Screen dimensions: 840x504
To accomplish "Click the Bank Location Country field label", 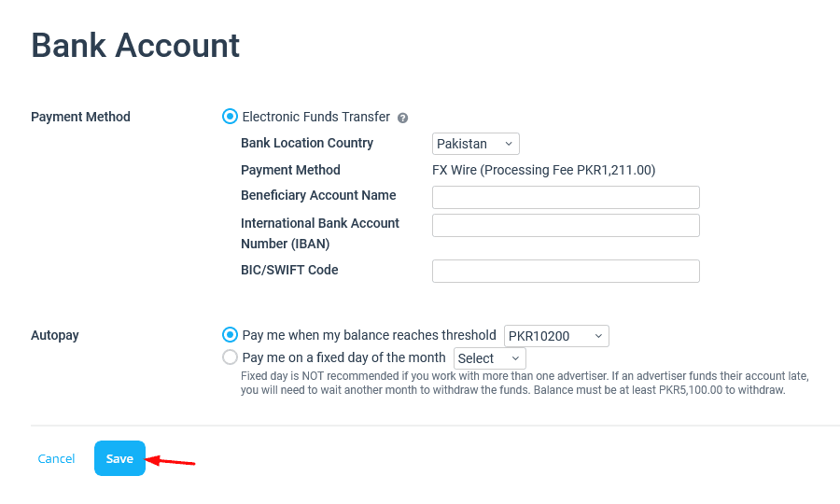I will click(307, 143).
